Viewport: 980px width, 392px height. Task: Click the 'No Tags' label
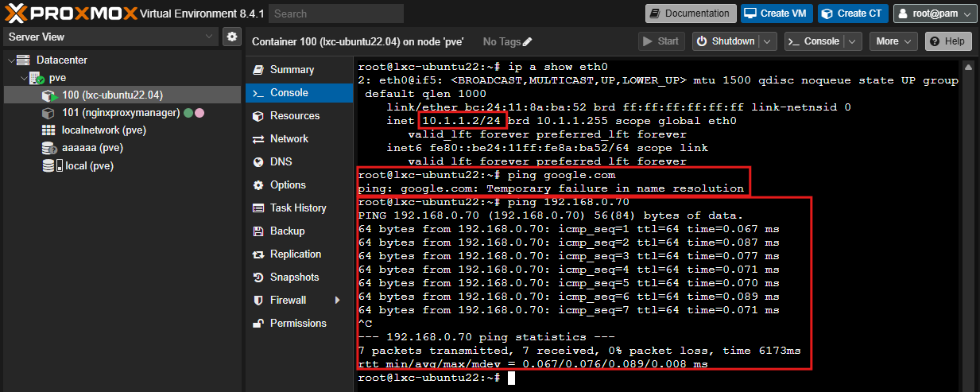point(502,41)
